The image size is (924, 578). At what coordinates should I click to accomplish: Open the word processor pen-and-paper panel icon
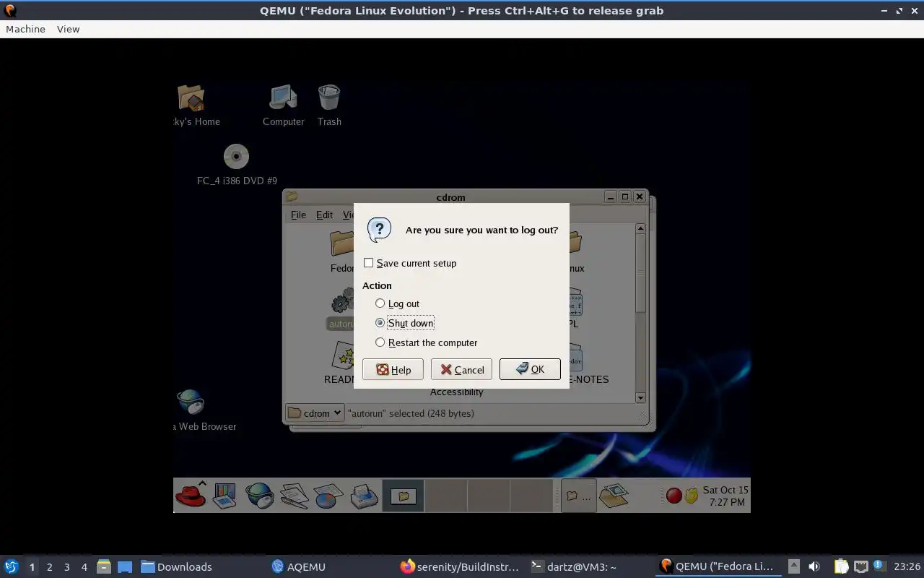point(295,496)
